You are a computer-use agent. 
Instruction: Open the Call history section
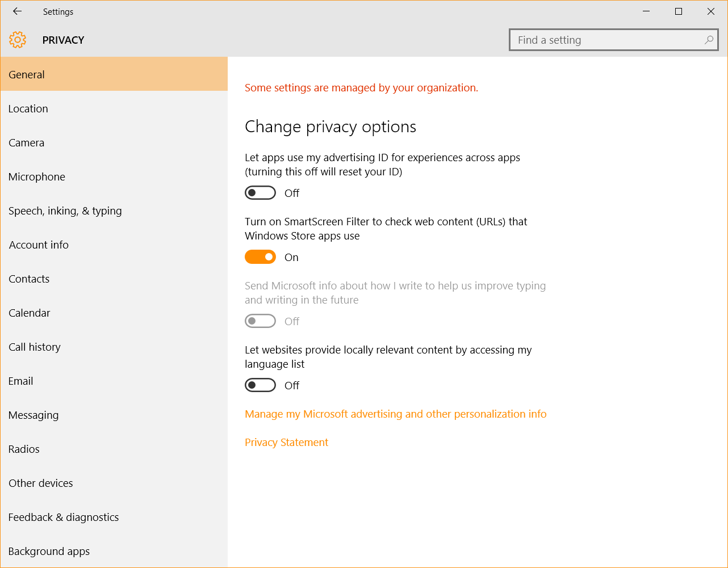click(114, 347)
